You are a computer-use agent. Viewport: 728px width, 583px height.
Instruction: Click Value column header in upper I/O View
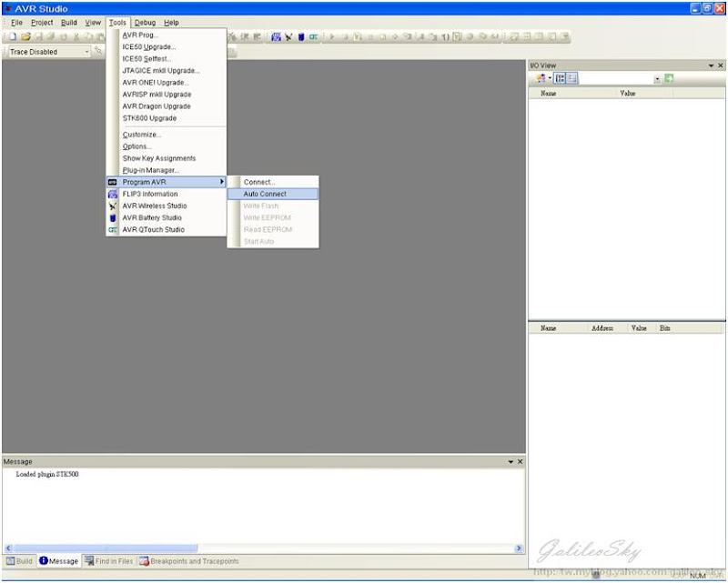click(x=644, y=94)
